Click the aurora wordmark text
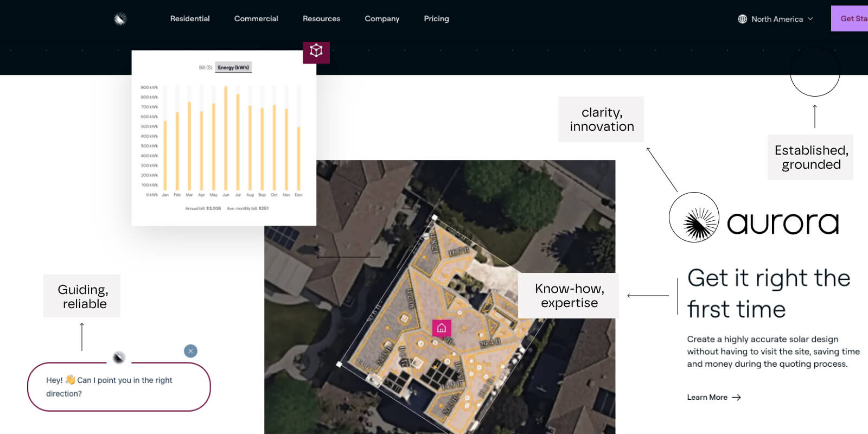 pyautogui.click(x=783, y=223)
